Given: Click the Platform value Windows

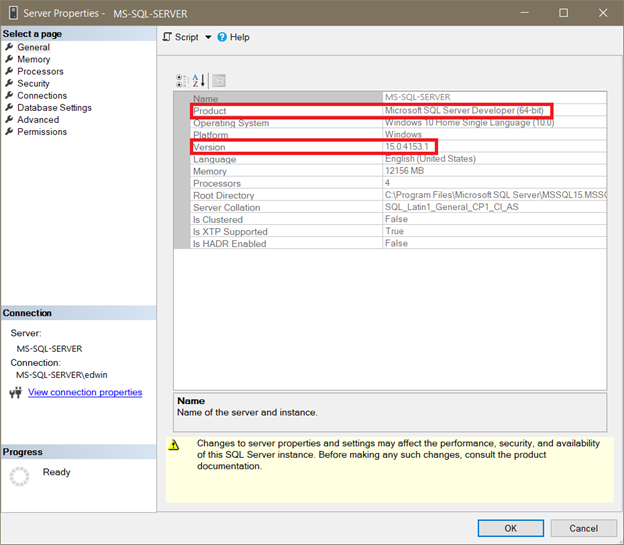Looking at the screenshot, I should point(403,135).
